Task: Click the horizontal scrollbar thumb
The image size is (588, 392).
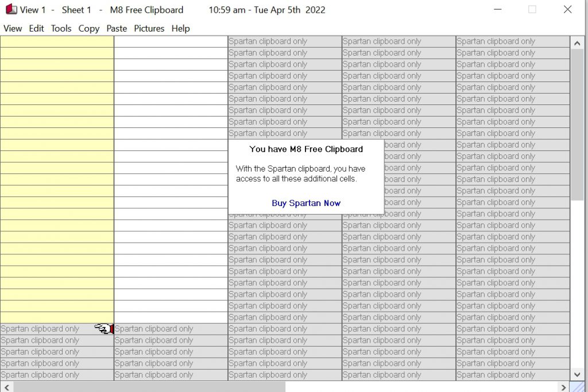Action: [x=149, y=387]
